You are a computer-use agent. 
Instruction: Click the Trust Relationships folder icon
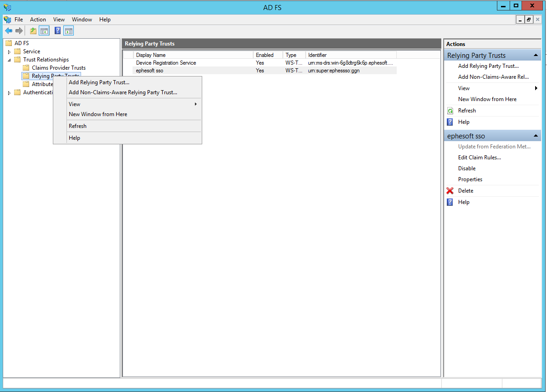17,60
